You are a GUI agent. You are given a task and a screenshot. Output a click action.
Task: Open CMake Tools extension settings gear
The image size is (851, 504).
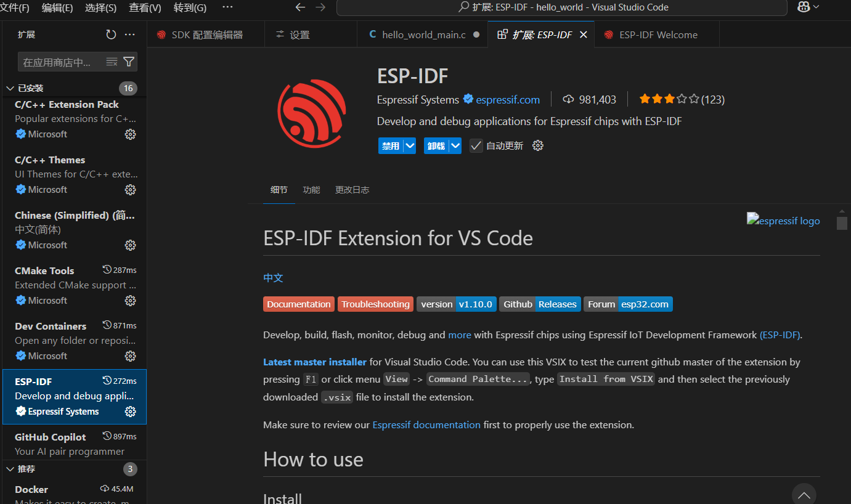tap(130, 300)
